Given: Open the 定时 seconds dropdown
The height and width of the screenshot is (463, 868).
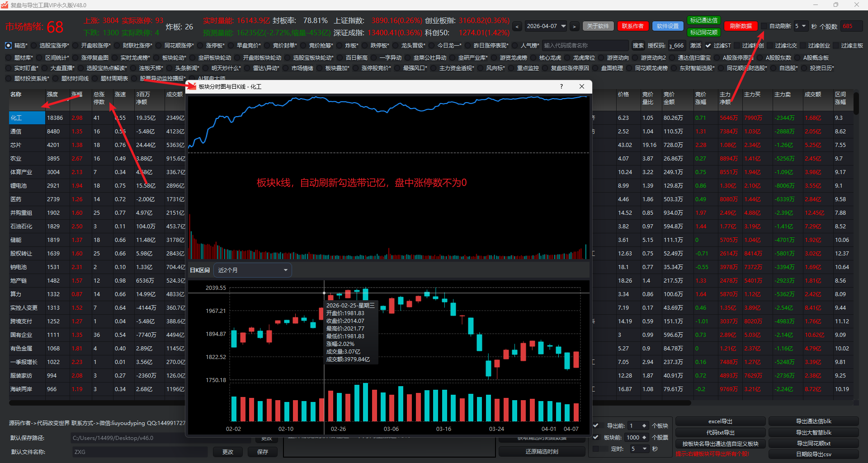Looking at the screenshot, I should (x=645, y=449).
